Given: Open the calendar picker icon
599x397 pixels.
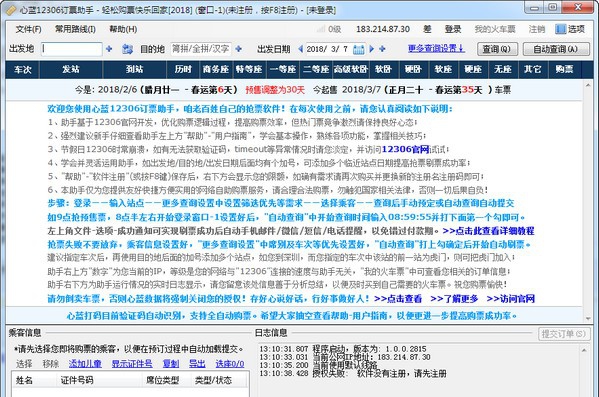Looking at the screenshot, I should click(x=358, y=49).
